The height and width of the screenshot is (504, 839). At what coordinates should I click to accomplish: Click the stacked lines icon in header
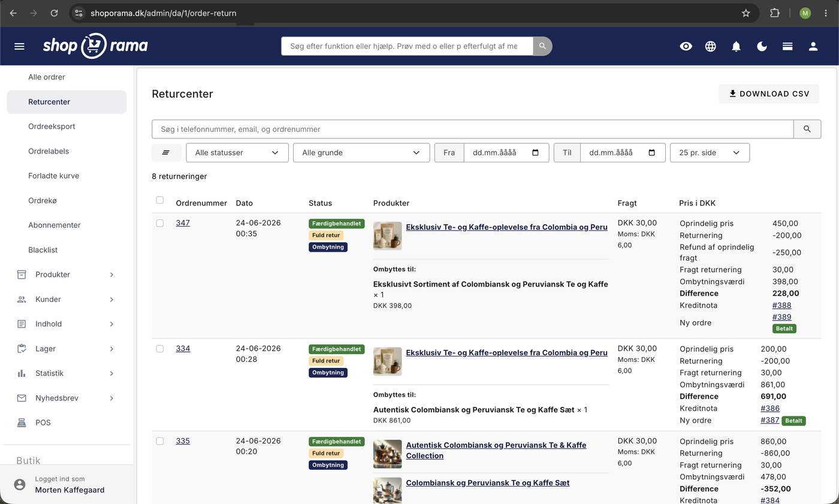coord(787,46)
